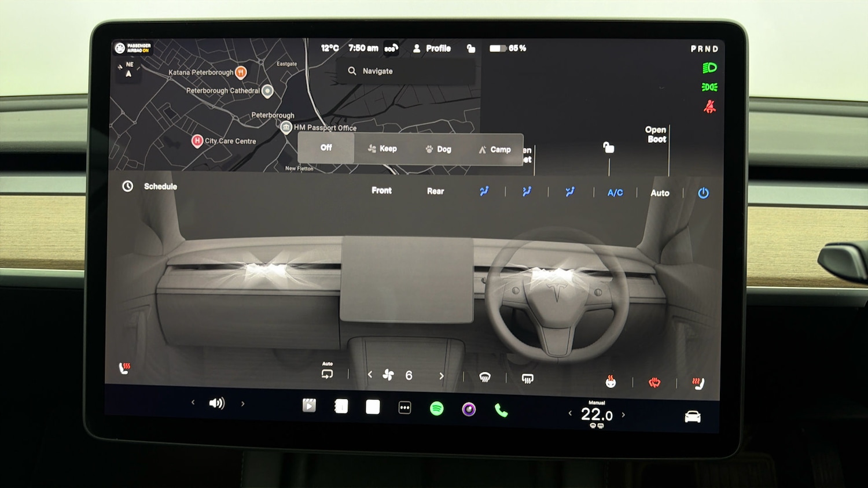The width and height of the screenshot is (868, 488).
Task: Select the Dog climate mode
Action: [438, 149]
